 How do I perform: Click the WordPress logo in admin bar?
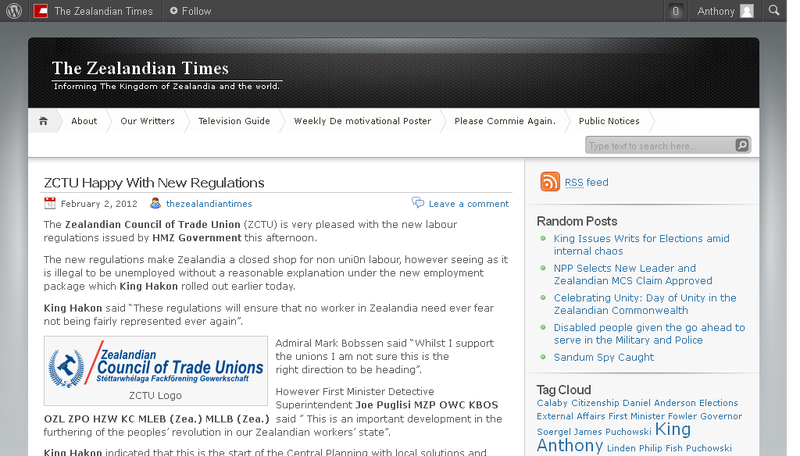coord(14,11)
